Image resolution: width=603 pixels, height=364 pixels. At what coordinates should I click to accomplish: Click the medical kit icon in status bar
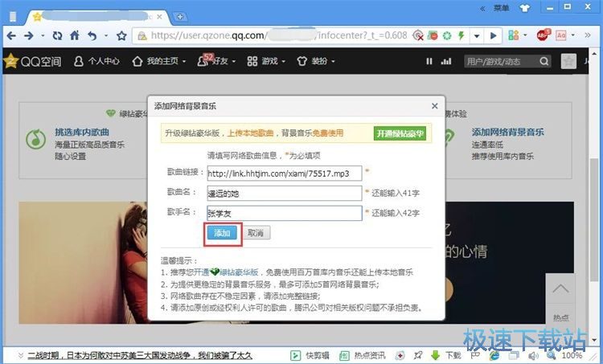[x=400, y=355]
